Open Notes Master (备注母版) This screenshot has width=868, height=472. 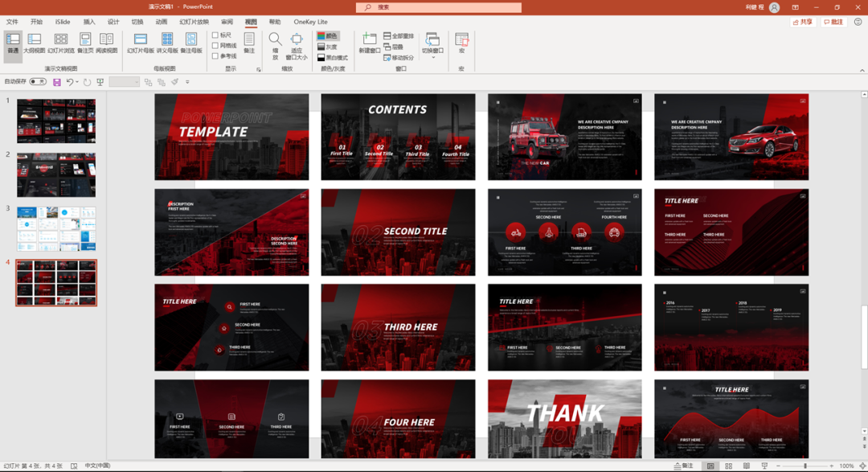191,43
